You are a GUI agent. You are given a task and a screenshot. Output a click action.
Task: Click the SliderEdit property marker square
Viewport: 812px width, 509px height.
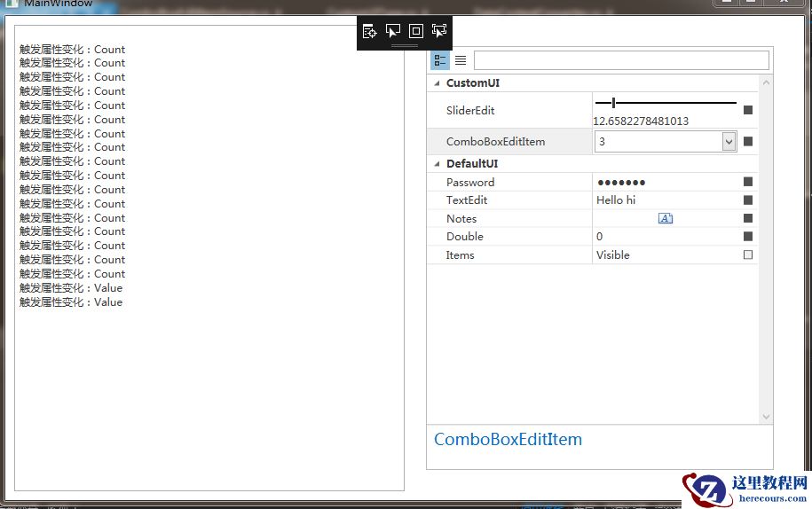coord(748,110)
